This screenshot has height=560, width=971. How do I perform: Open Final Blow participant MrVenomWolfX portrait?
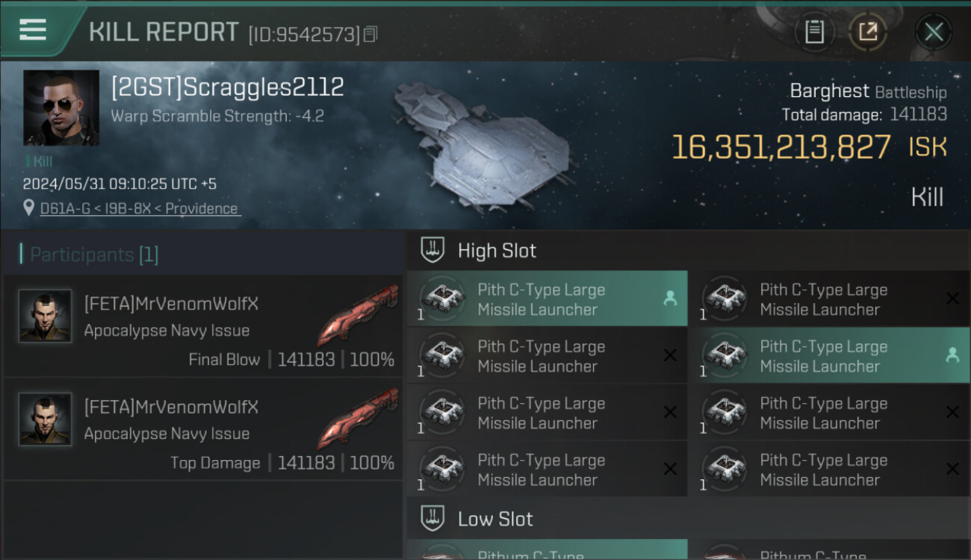(46, 316)
